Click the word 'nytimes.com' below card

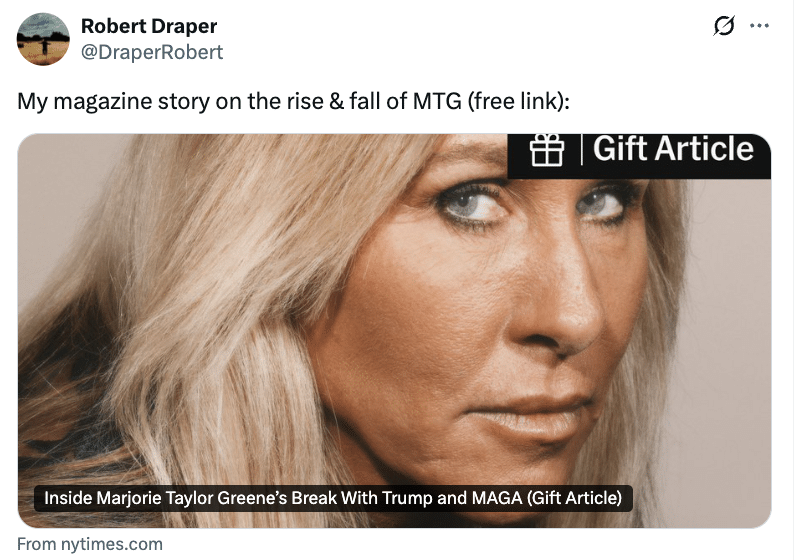[112, 544]
